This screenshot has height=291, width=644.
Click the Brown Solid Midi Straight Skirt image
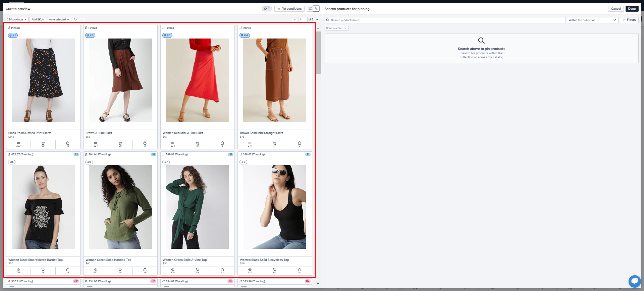[x=275, y=80]
